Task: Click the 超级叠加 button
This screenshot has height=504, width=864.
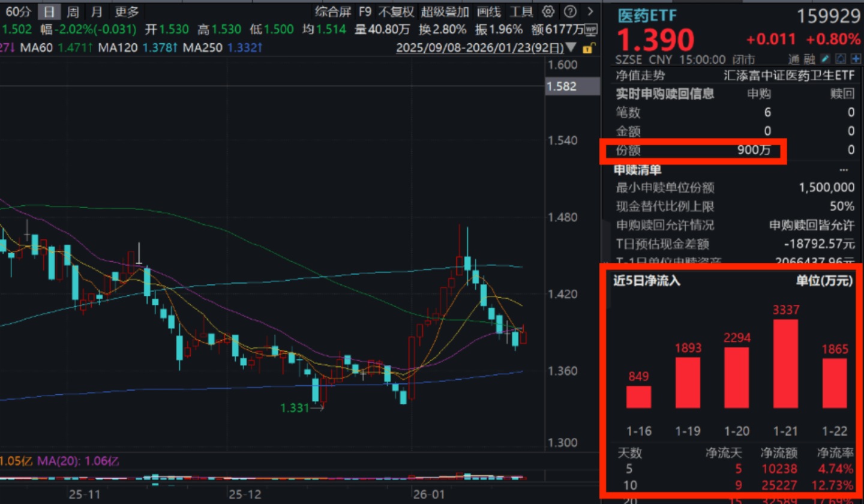Action: pos(445,11)
